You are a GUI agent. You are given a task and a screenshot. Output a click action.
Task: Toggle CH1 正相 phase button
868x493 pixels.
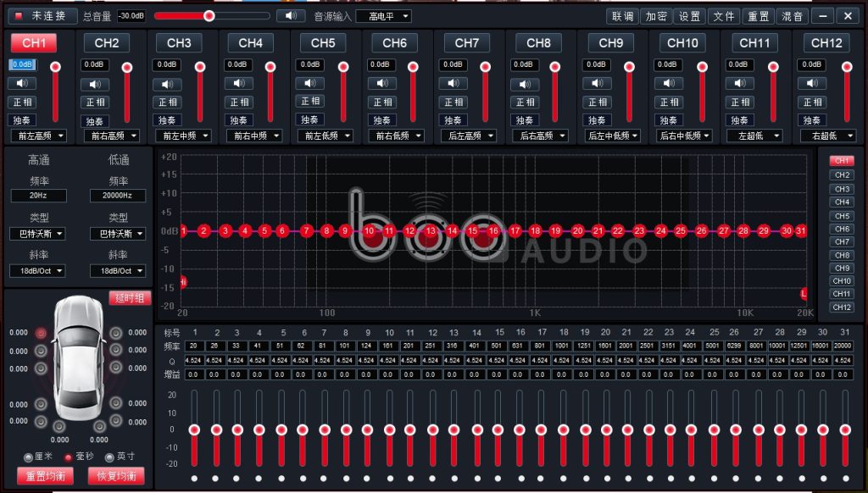pos(22,102)
